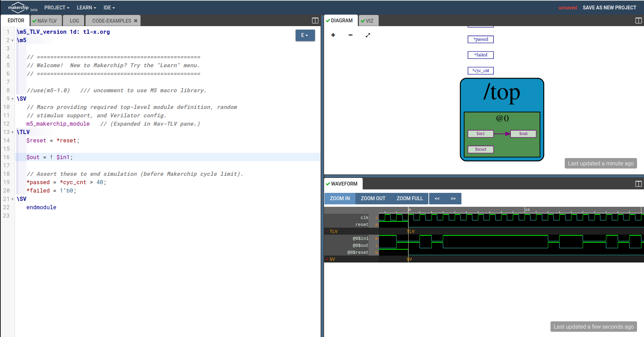The image size is (644, 337).
Task: Switch to the VIZ tab
Action: [369, 20]
